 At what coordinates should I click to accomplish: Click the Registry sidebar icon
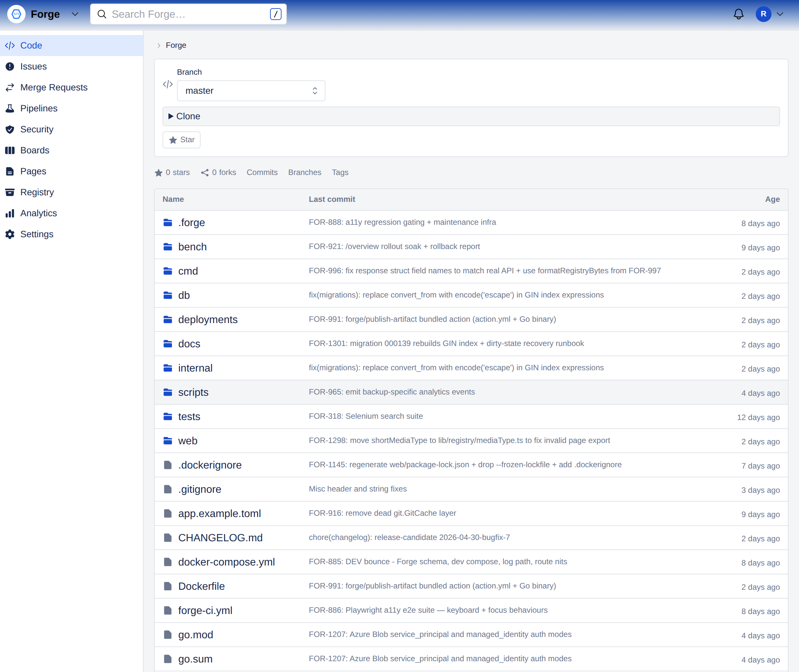[10, 192]
